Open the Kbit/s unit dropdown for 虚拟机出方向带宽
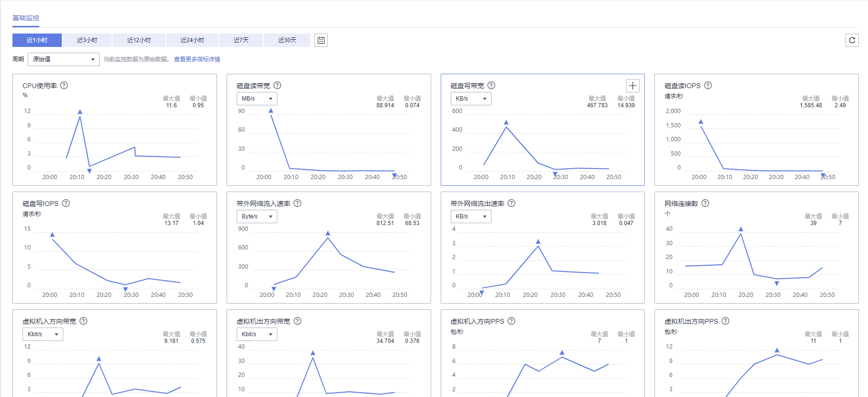This screenshot has height=397, width=868. click(257, 334)
